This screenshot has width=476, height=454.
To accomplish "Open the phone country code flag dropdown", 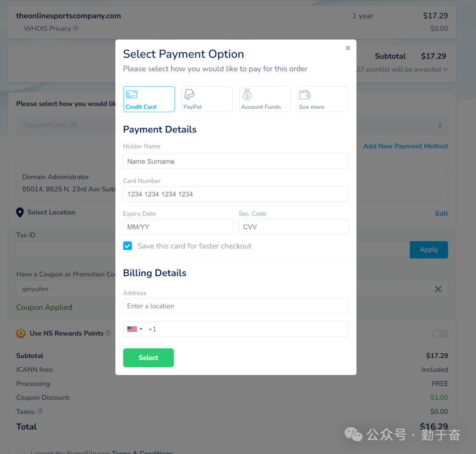I will coord(134,329).
